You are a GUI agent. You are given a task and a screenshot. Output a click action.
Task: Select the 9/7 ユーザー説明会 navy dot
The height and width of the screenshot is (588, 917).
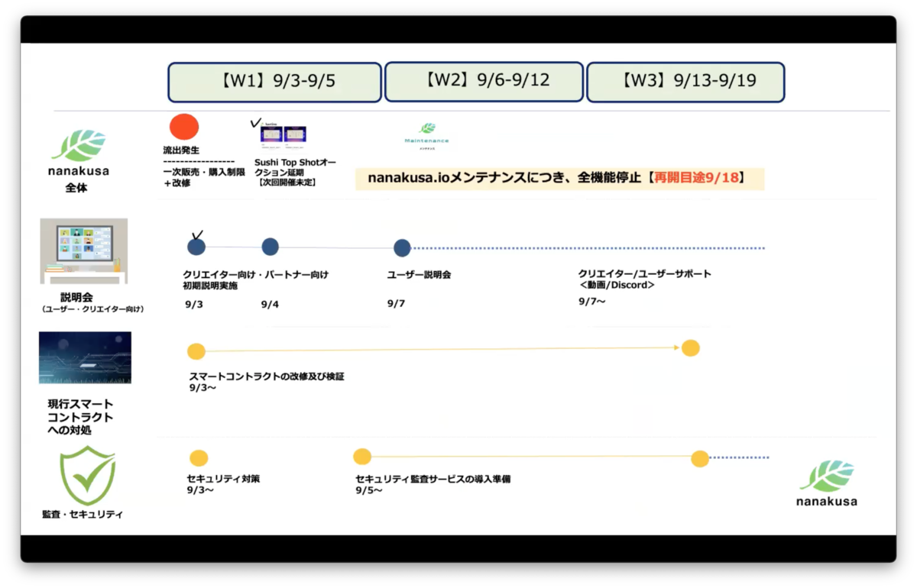coord(402,247)
